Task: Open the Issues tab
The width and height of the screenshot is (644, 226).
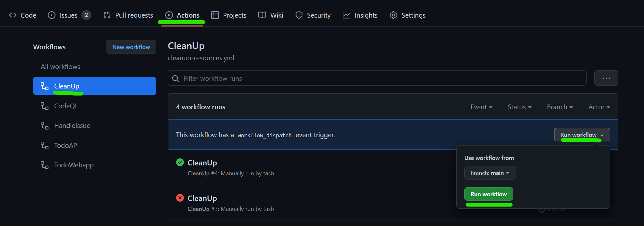Action: 69,15
